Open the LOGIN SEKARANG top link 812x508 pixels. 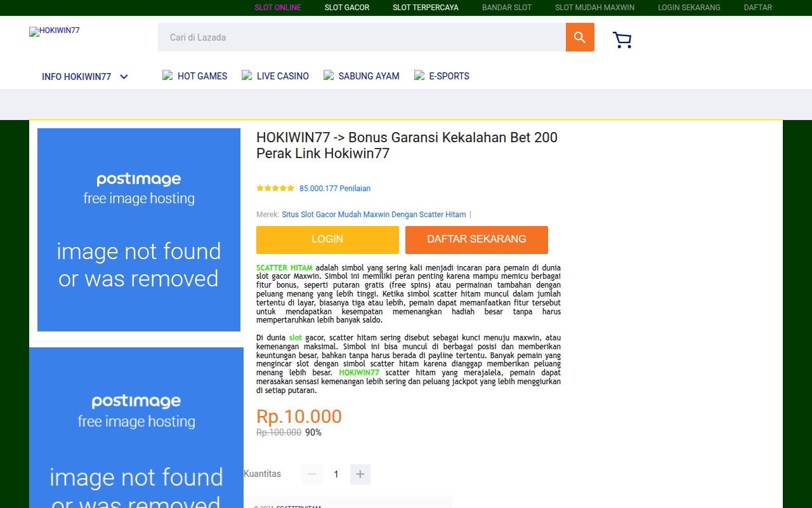click(x=689, y=8)
